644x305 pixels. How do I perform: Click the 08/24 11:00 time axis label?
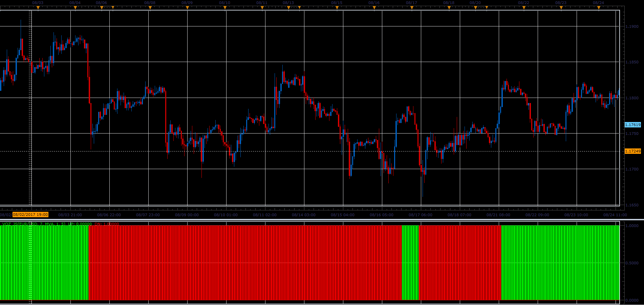pos(615,215)
